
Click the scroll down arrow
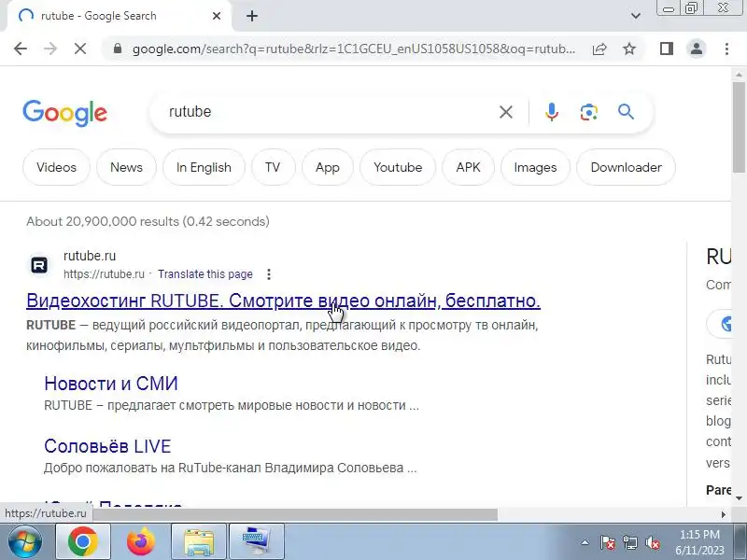(739, 498)
